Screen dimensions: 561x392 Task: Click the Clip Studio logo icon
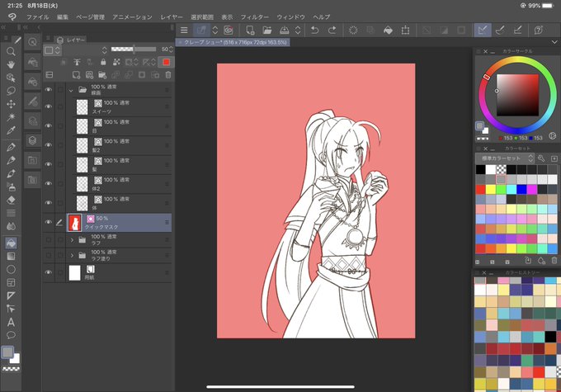pos(12,17)
